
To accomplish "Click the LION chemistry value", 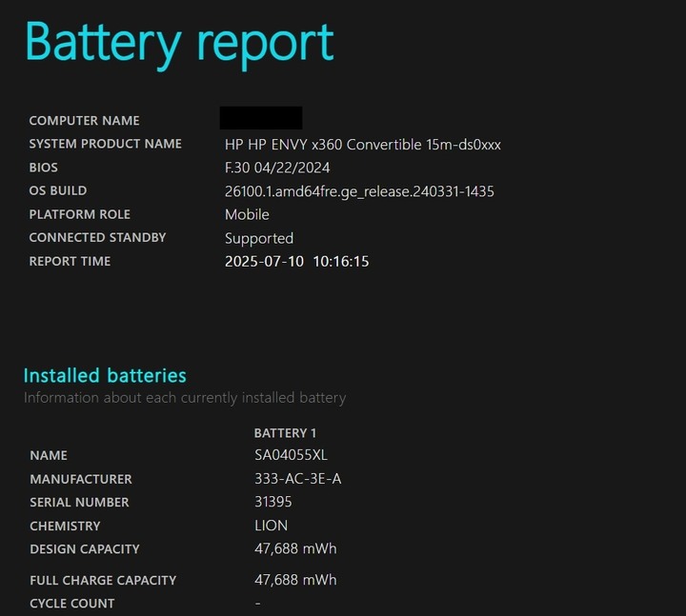I will point(271,526).
